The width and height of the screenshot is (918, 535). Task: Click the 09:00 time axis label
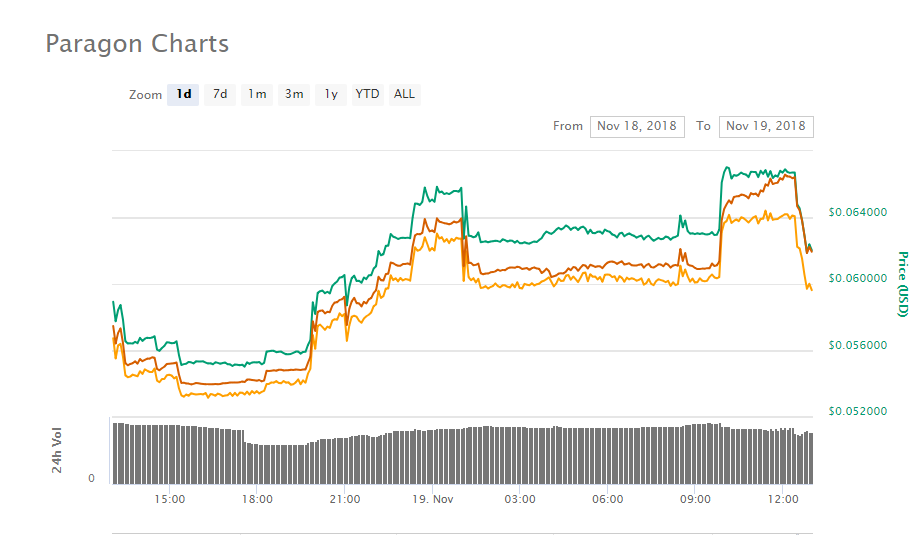point(695,499)
